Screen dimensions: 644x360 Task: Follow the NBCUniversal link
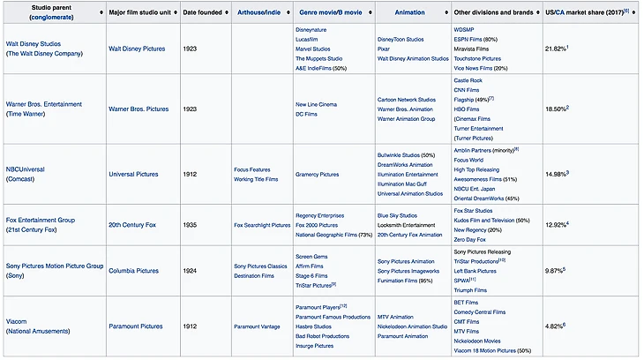25,169
